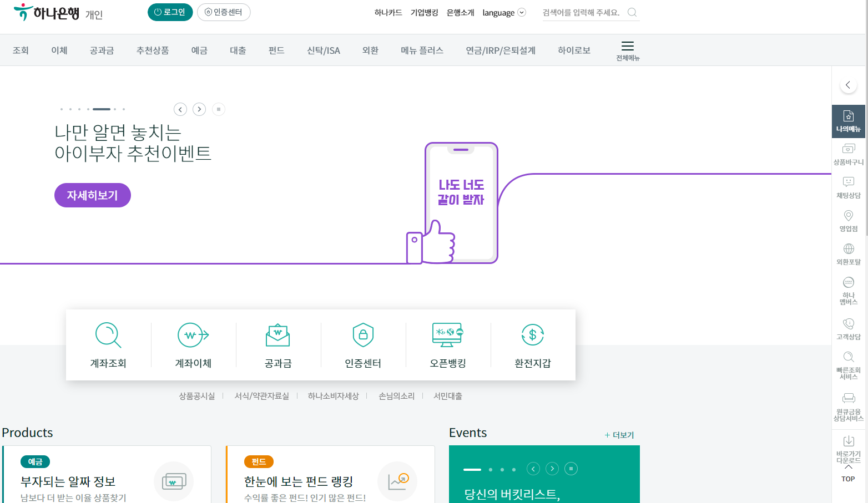This screenshot has width=868, height=503.
Task: Open the 하나카드 link
Action: (388, 12)
